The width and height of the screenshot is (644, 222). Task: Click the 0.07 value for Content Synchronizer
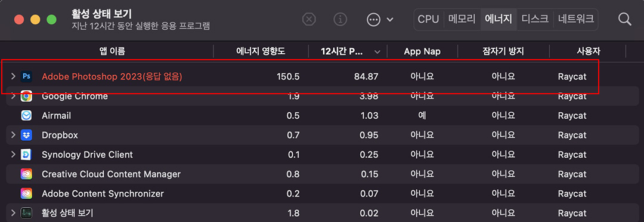pos(369,193)
